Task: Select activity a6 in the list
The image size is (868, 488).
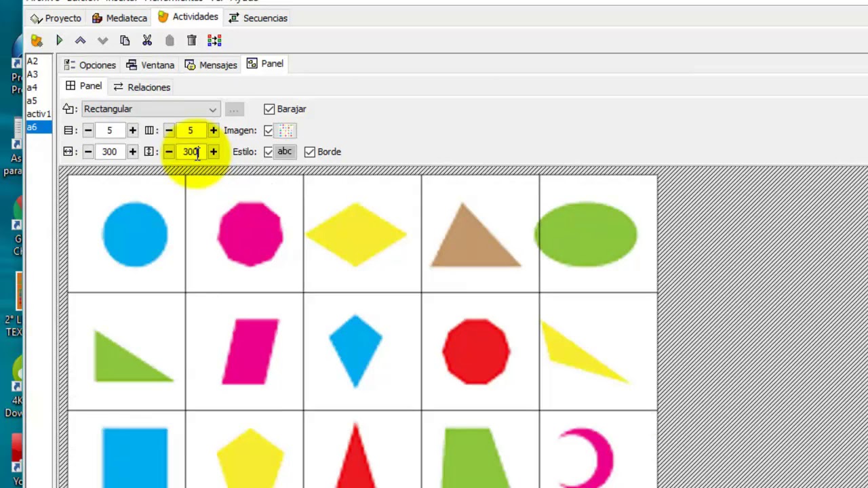Action: click(38, 127)
